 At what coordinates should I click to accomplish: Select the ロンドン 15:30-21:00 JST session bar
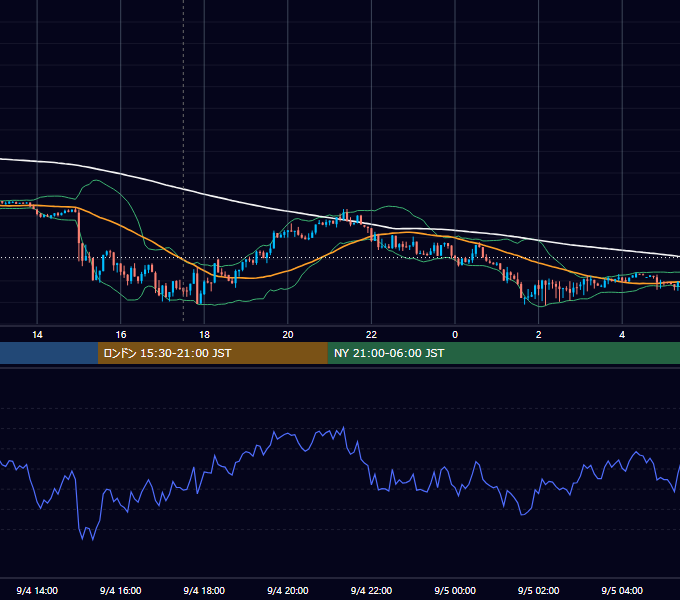tap(212, 353)
